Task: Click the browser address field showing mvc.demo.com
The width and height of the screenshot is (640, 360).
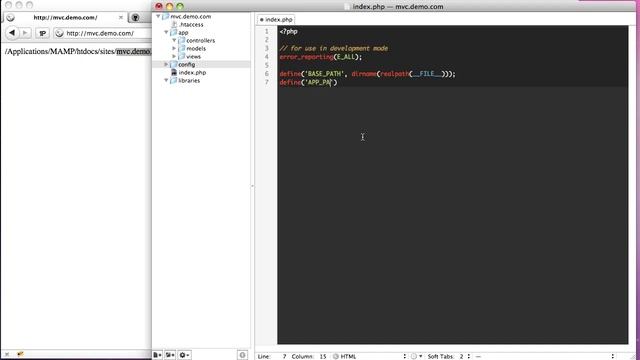Action: tap(102, 33)
